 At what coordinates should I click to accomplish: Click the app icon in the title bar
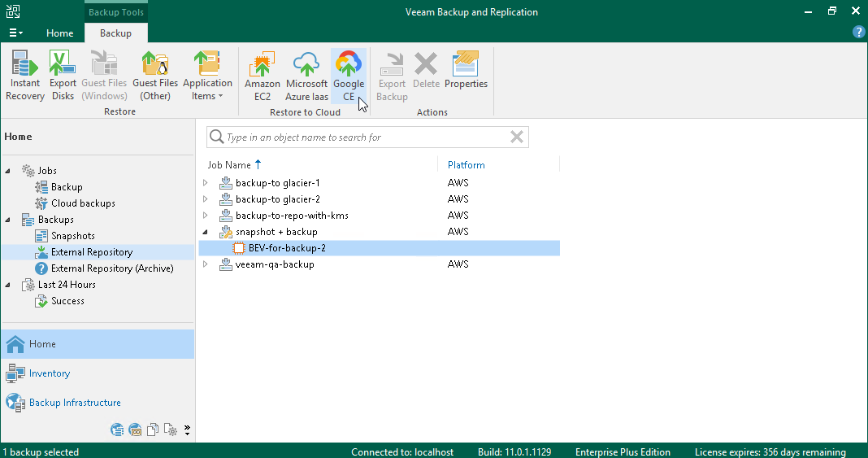click(x=13, y=11)
